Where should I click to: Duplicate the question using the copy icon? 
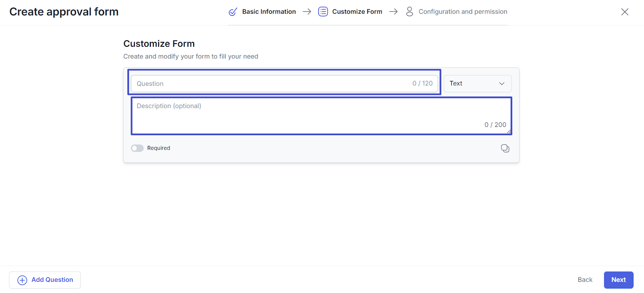pos(505,148)
